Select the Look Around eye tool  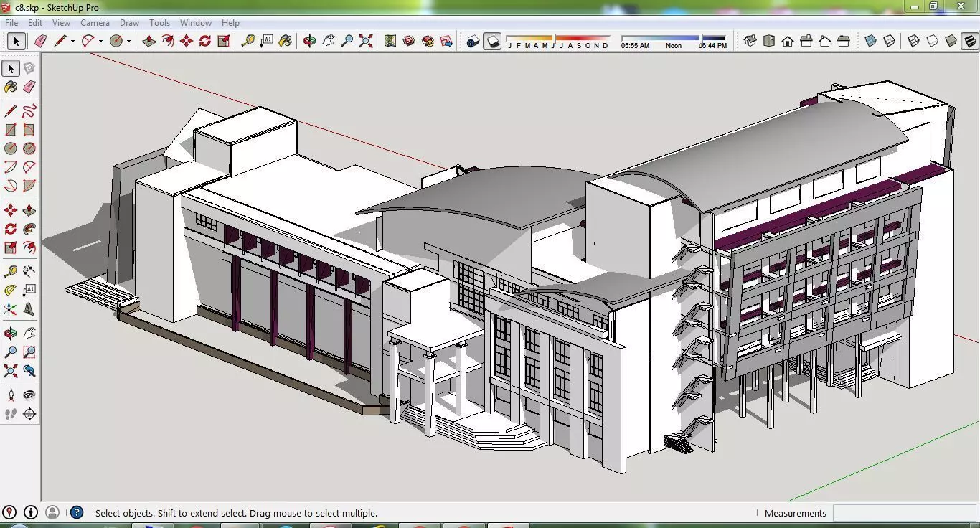29,395
